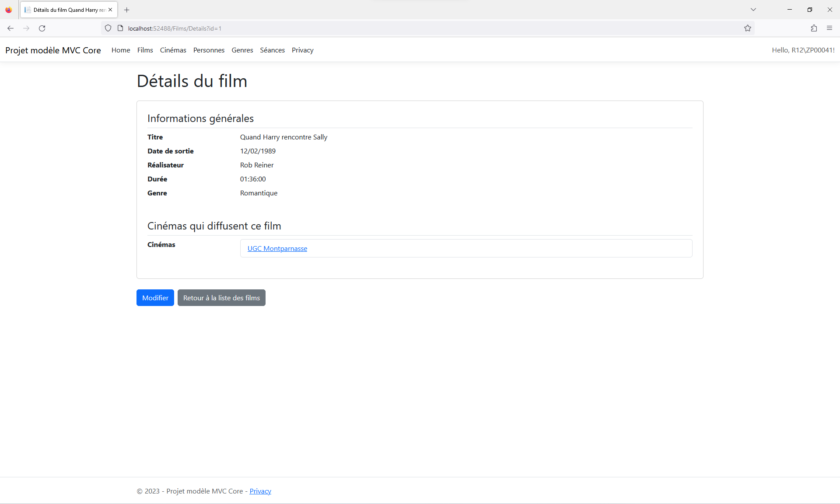Click the browser back navigation arrow
The width and height of the screenshot is (840, 504).
point(10,28)
